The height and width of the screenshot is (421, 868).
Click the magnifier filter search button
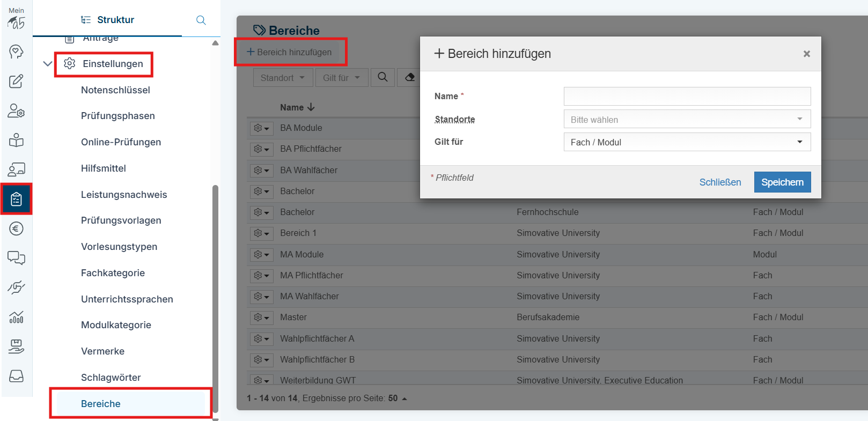point(382,77)
